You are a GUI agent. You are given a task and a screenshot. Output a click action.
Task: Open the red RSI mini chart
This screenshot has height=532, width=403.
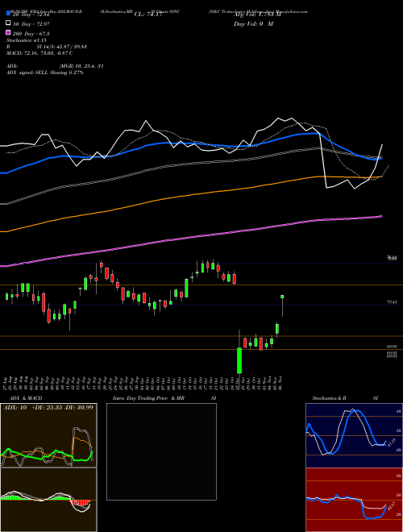tap(354, 500)
